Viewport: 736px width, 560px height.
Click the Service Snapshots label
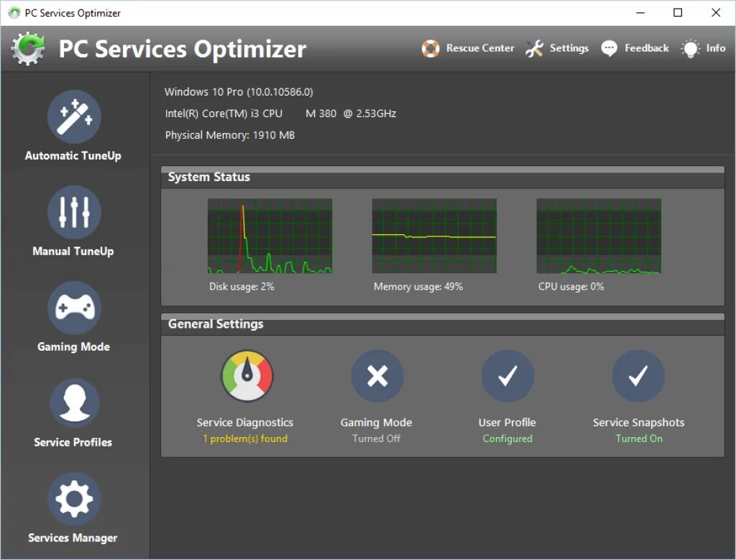tap(638, 423)
